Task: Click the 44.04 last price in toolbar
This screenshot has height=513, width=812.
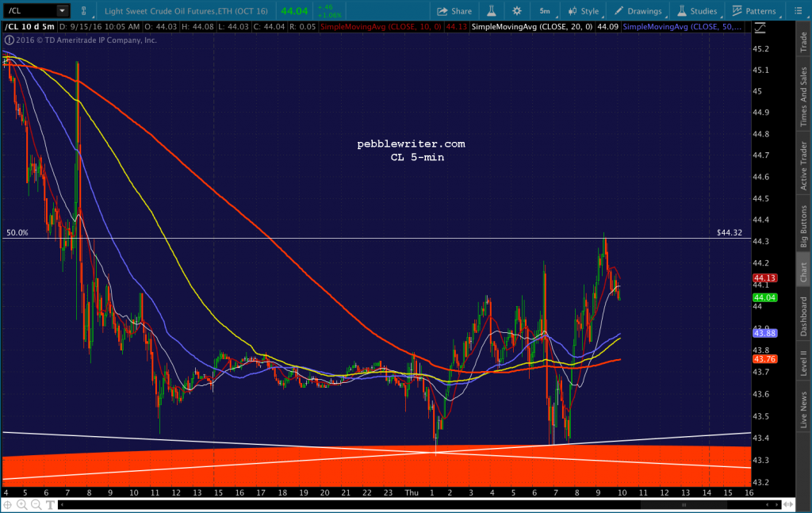Action: [x=294, y=11]
